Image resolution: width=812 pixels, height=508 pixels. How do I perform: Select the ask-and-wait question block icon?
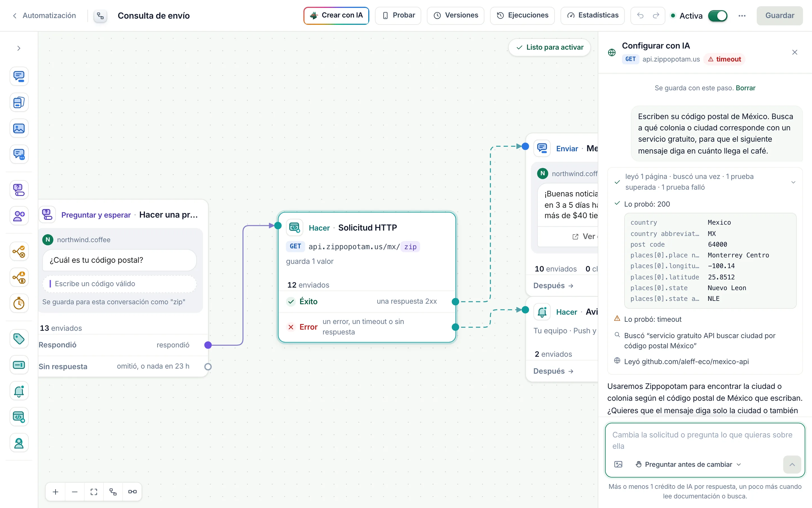point(19,190)
